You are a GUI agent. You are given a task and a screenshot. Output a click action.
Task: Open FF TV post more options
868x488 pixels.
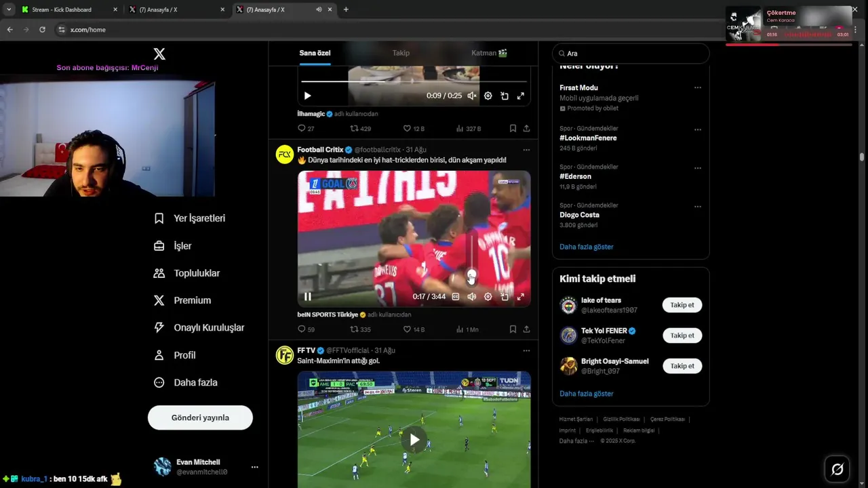point(526,351)
